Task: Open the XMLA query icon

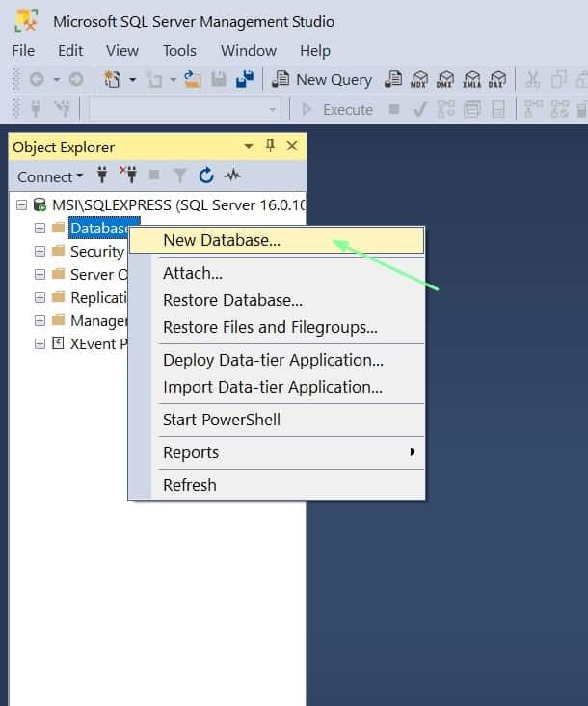Action: coord(471,80)
